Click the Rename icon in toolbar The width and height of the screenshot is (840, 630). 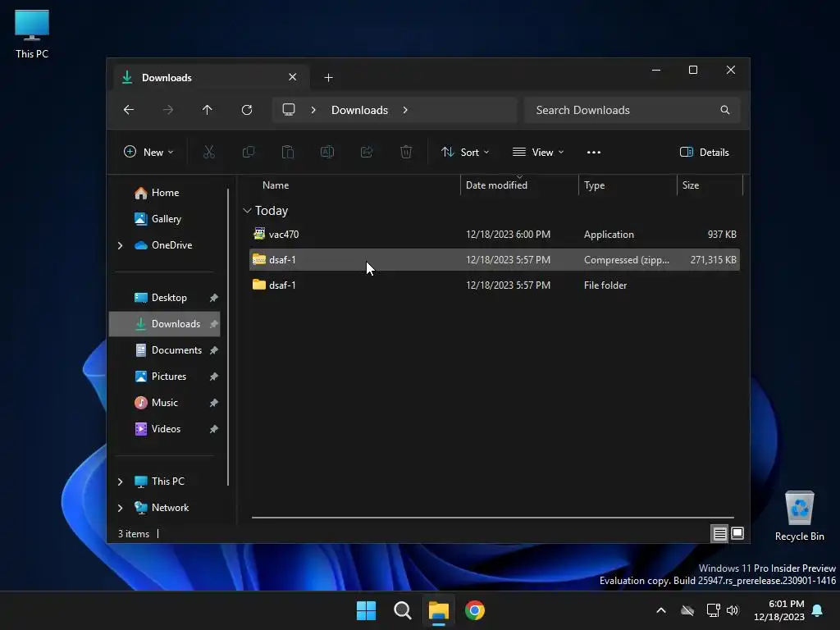(327, 152)
